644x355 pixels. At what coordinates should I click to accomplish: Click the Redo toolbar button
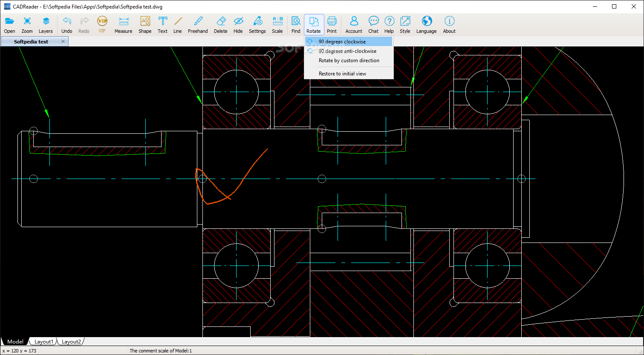click(x=84, y=25)
